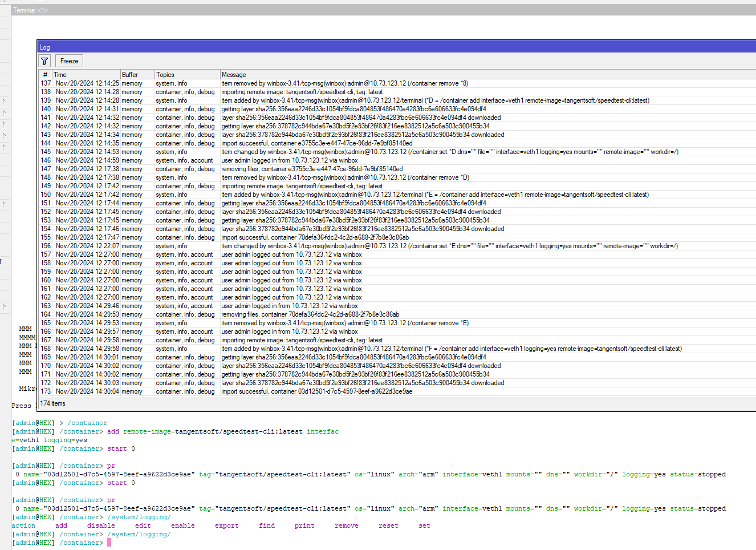
Task: Sort log by the Buffer column header
Action: pos(137,75)
